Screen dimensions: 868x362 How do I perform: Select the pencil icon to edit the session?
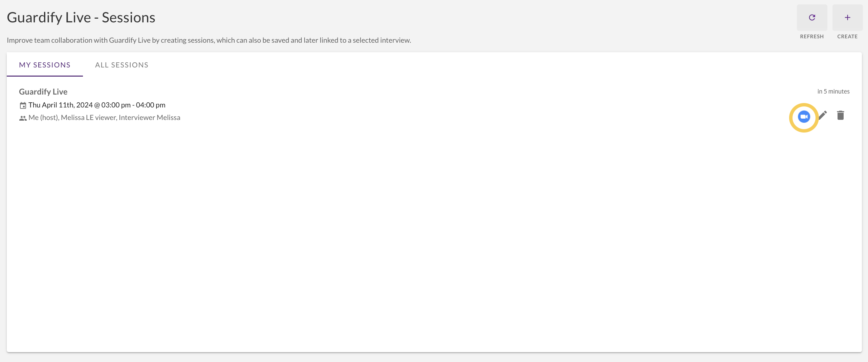click(823, 115)
